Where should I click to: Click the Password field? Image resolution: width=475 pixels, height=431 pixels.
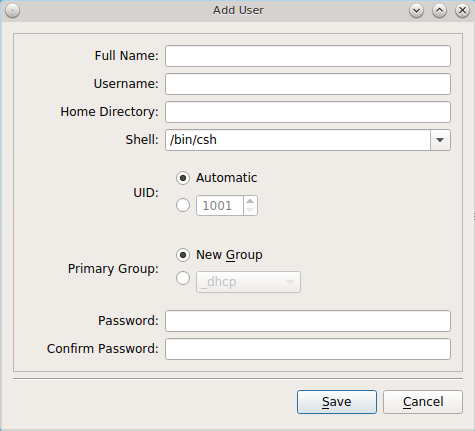click(x=308, y=321)
